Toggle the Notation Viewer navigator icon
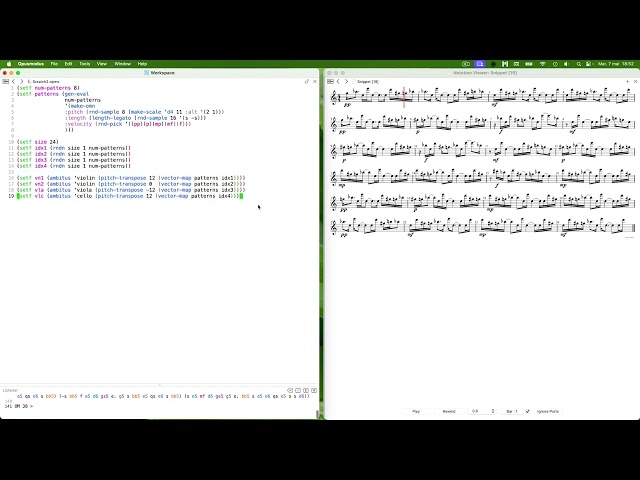This screenshot has width=640, height=480. pyautogui.click(x=330, y=82)
